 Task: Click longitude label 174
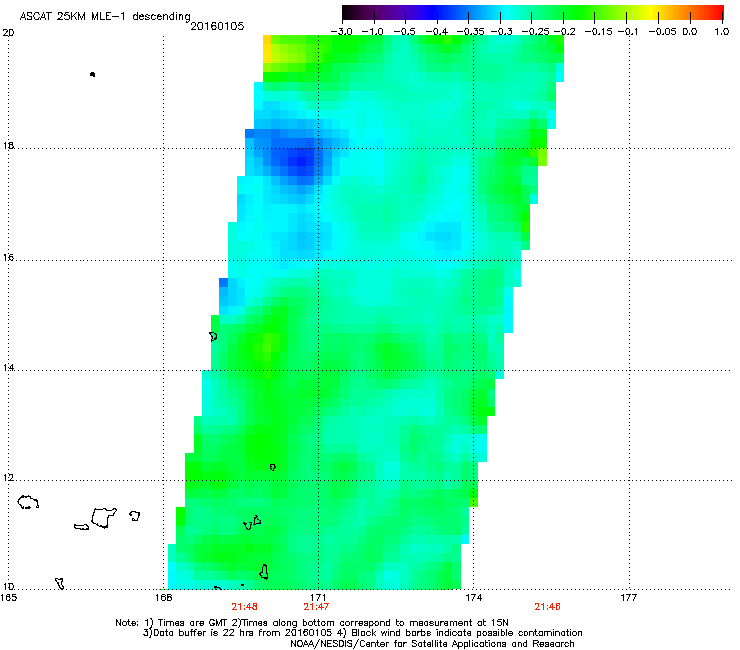473,598
